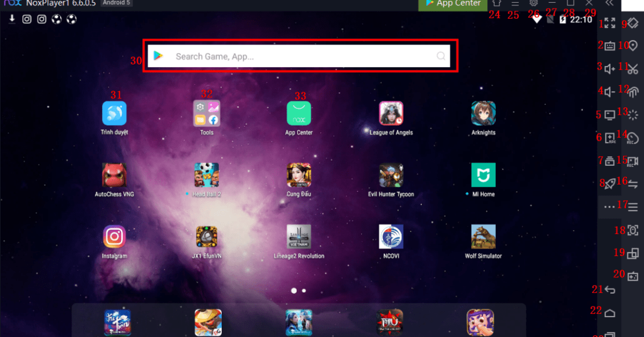This screenshot has height=337, width=644.
Task: Go back using the Android back arrow
Action: [610, 290]
